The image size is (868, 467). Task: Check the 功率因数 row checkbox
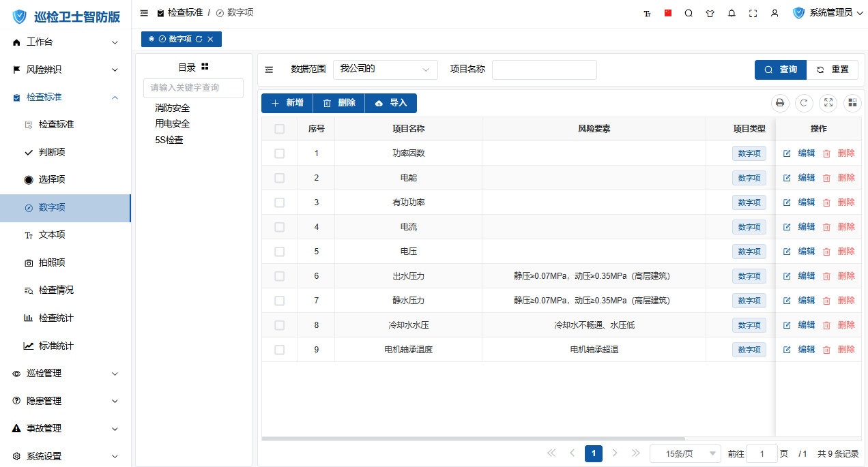pyautogui.click(x=279, y=153)
